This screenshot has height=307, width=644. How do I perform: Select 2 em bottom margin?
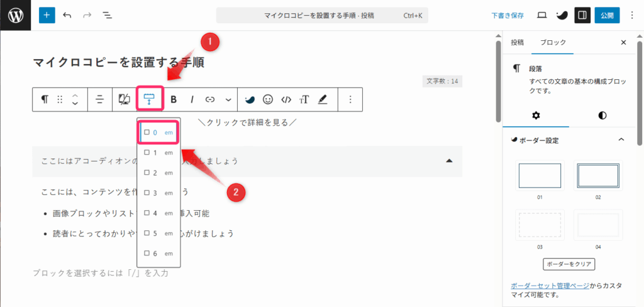pyautogui.click(x=158, y=173)
